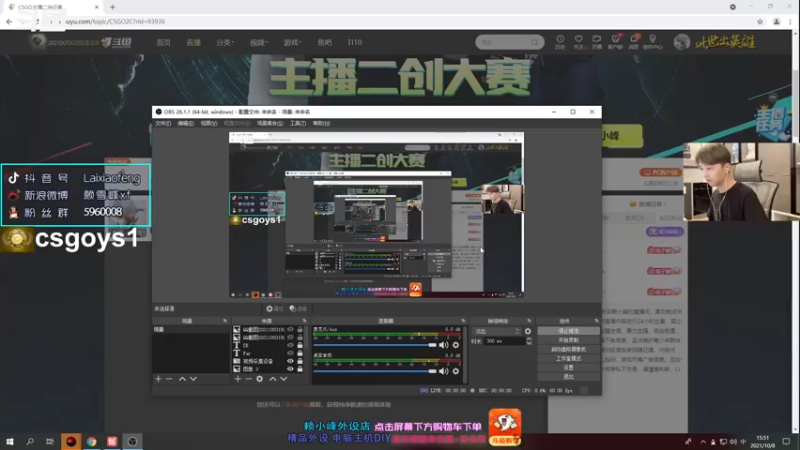Click the stop streaming button in controls
800x450 pixels.
point(568,331)
